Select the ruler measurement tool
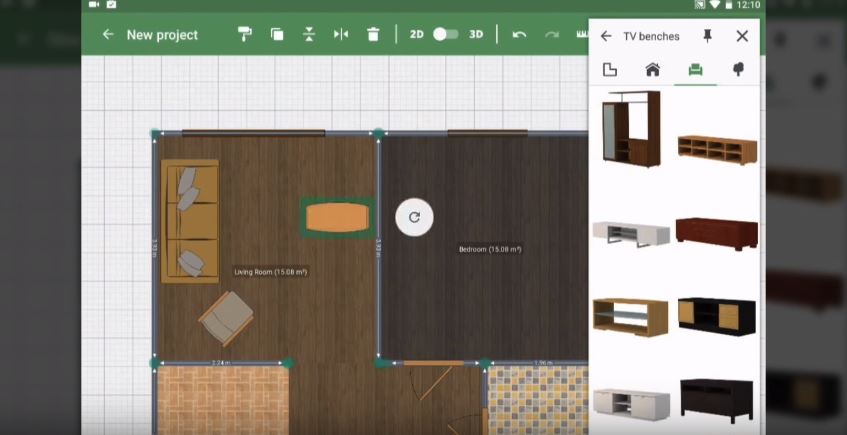The height and width of the screenshot is (435, 847). pyautogui.click(x=582, y=35)
